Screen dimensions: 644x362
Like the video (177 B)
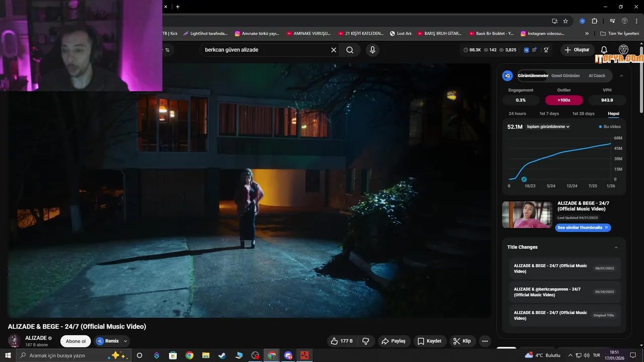click(x=342, y=341)
